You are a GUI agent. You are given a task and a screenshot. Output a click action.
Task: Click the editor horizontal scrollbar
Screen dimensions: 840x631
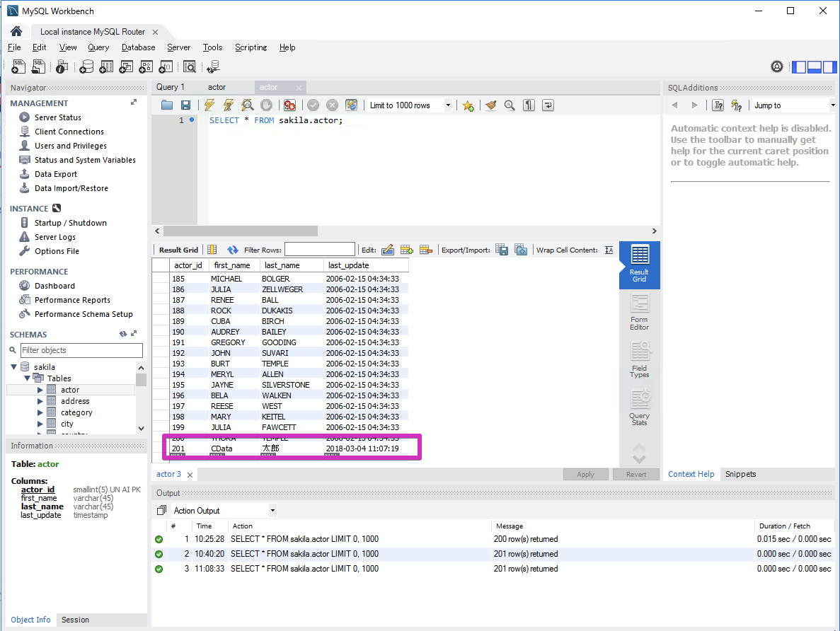coord(241,231)
